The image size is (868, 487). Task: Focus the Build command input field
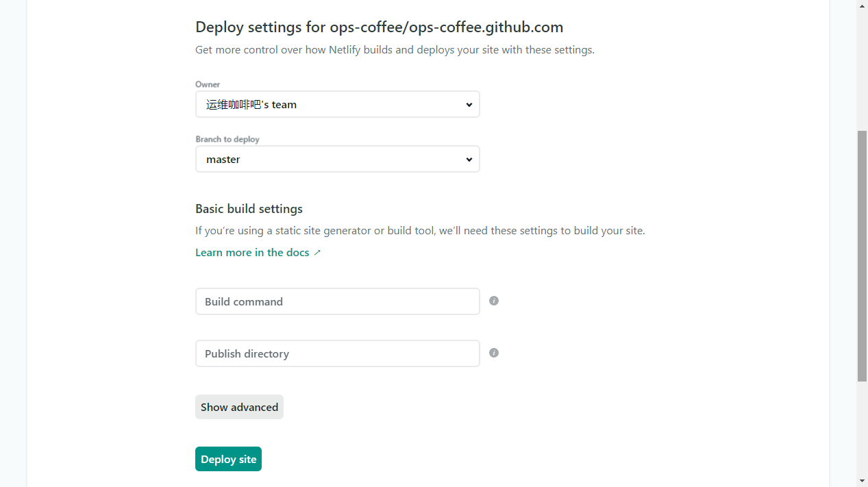pos(337,301)
